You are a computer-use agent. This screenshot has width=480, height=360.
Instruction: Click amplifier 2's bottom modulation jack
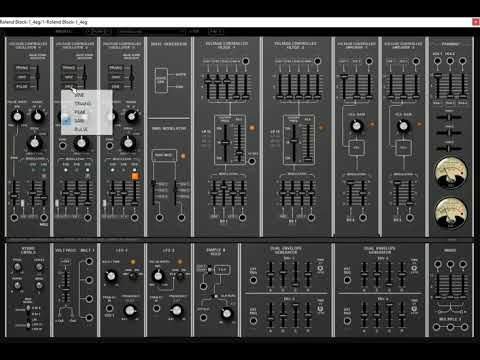tap(410, 218)
